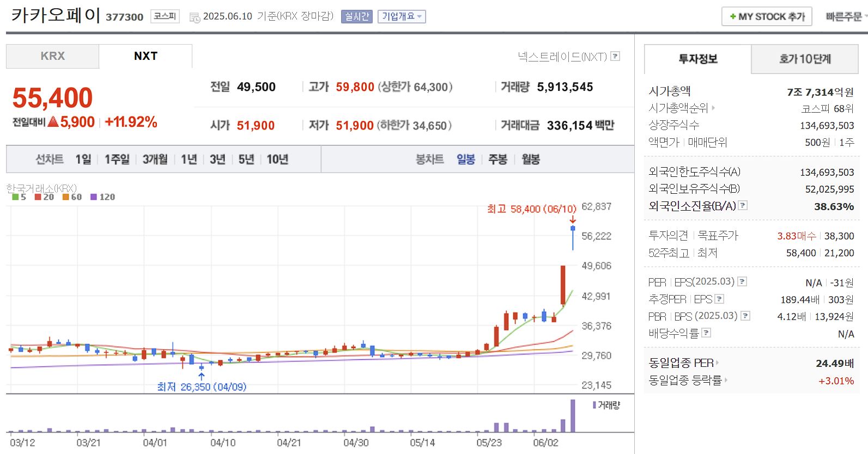Click the 시가 value 51,900
Screen dimensions: 868x454
256,126
